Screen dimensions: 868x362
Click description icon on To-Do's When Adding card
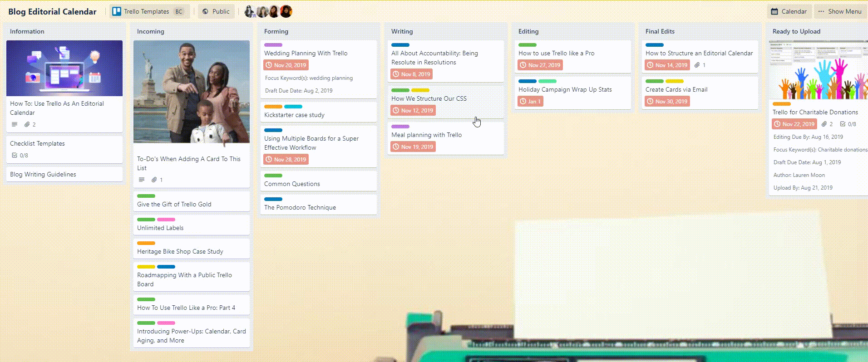(x=142, y=180)
